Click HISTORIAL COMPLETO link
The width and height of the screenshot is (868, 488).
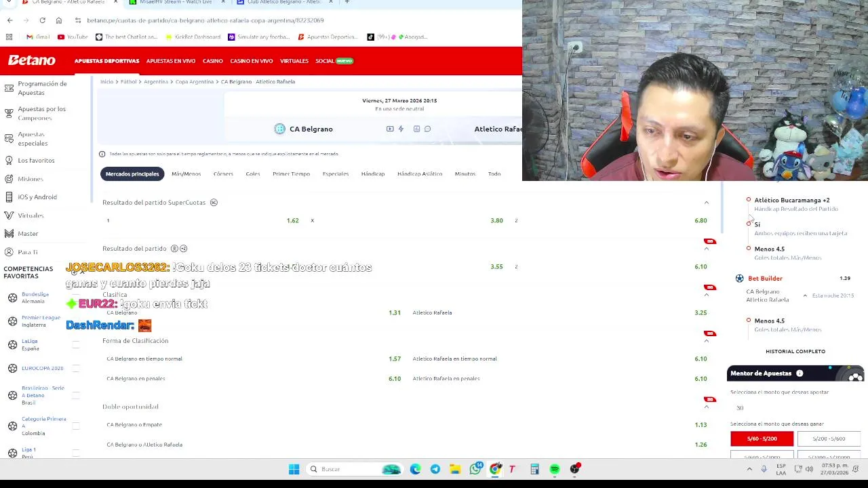795,351
